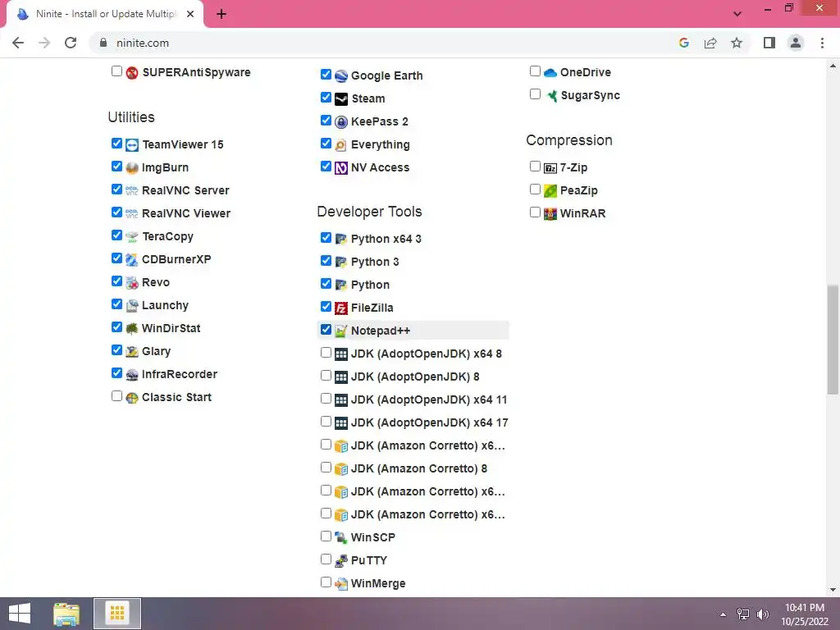
Task: Click the 7-Zip icon
Action: point(550,168)
